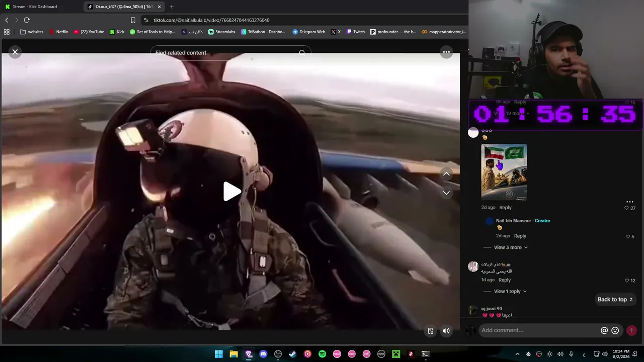Open the terminal from the taskbar
Image resolution: width=644 pixels, height=362 pixels.
(425, 354)
